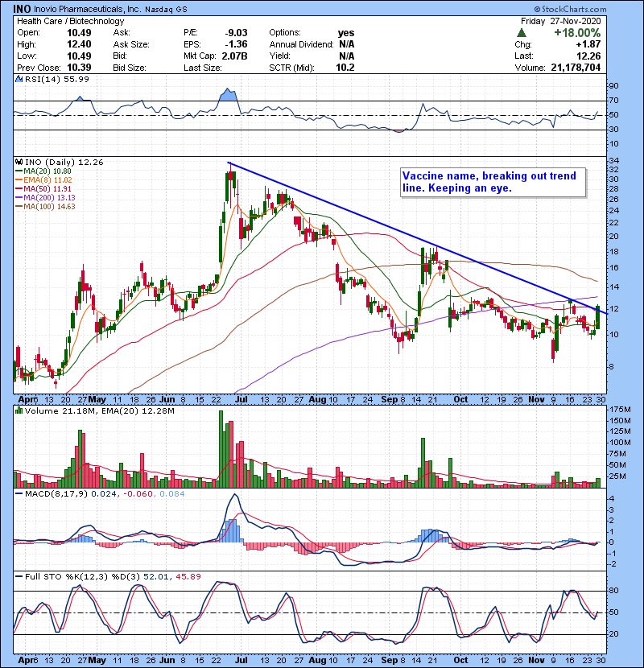Screen dimensions: 644x668
Task: Click the 34 price level on price axis
Action: 613,161
